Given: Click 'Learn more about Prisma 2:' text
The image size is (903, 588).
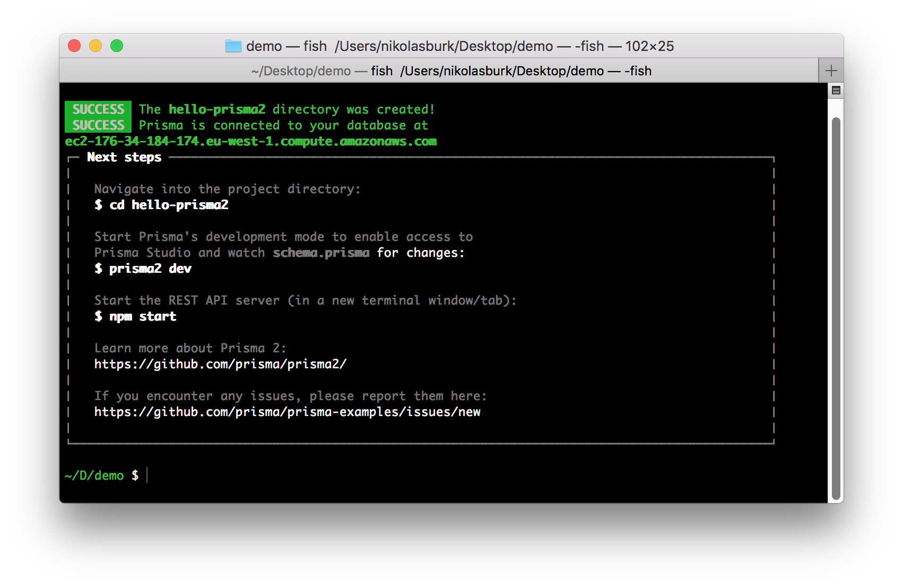Looking at the screenshot, I should pos(190,348).
